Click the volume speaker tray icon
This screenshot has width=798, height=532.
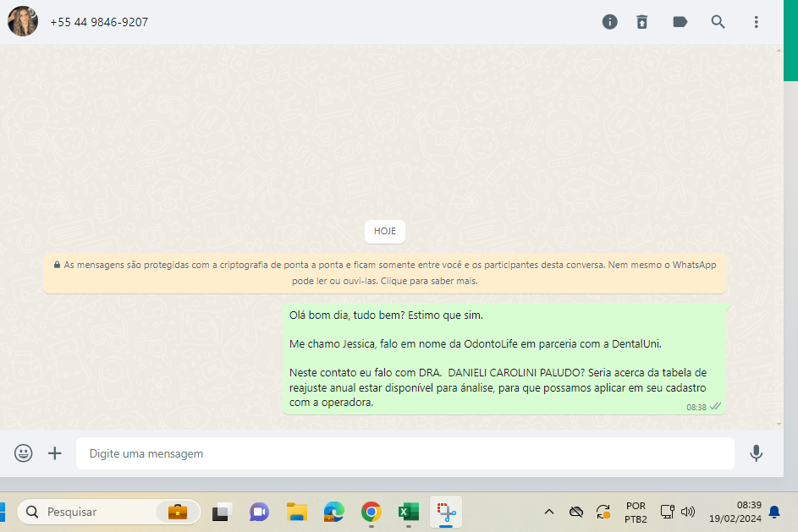coord(687,512)
